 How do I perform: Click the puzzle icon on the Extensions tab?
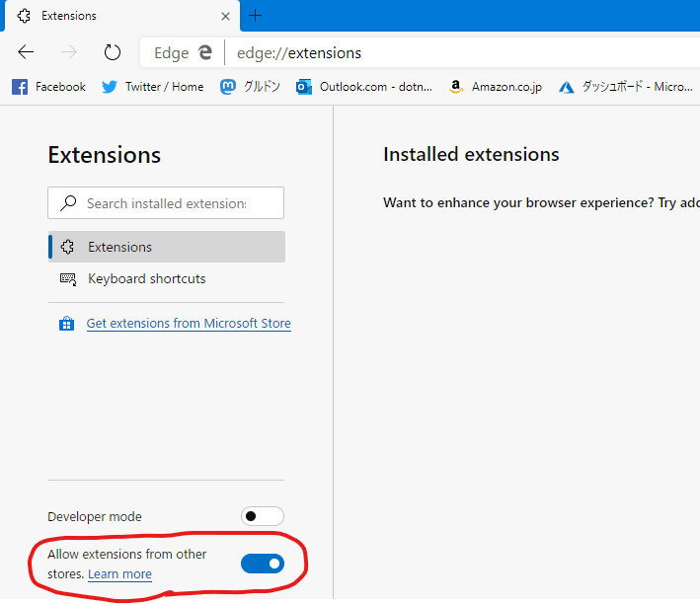coord(24,16)
